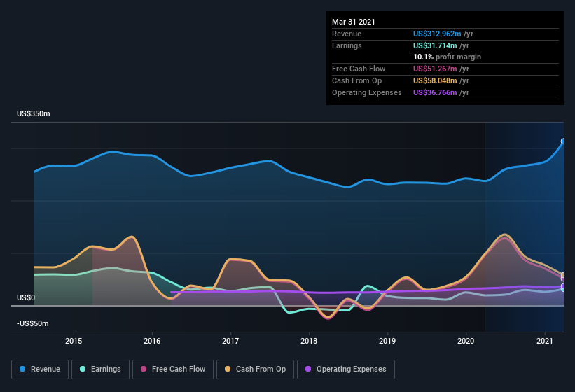Toggle the Cash From Op legend button

point(255,370)
